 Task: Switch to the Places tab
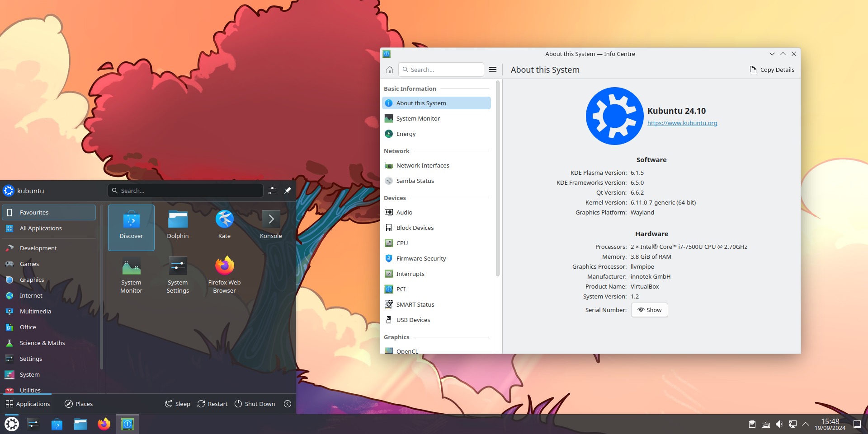[79, 404]
